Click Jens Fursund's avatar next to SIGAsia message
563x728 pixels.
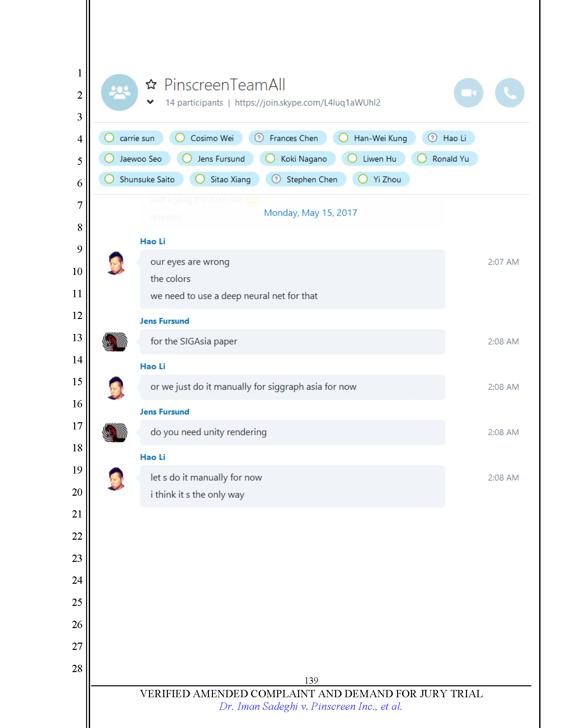point(115,342)
